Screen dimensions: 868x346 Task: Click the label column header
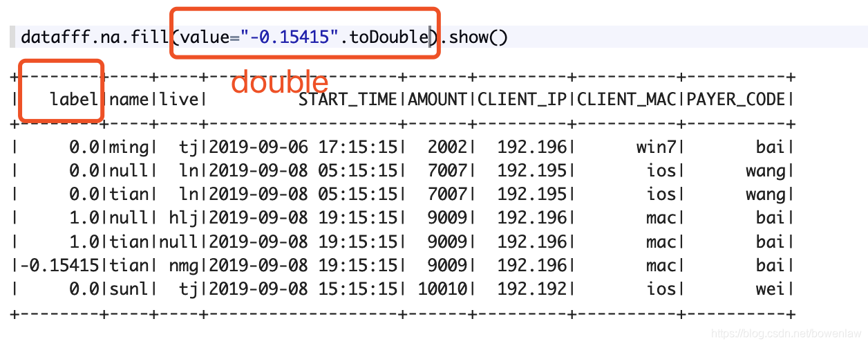(74, 100)
